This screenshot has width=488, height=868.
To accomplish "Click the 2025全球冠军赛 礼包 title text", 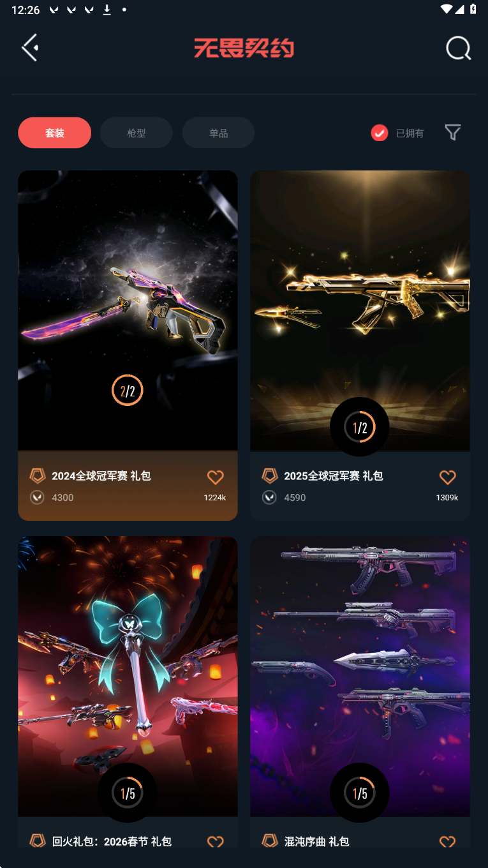I will pyautogui.click(x=334, y=476).
